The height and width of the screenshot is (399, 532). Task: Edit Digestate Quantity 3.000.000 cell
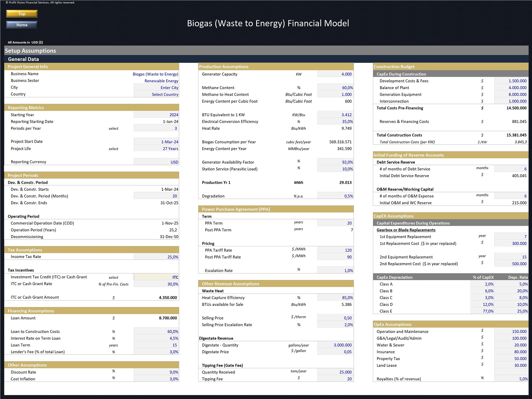[x=335, y=345]
